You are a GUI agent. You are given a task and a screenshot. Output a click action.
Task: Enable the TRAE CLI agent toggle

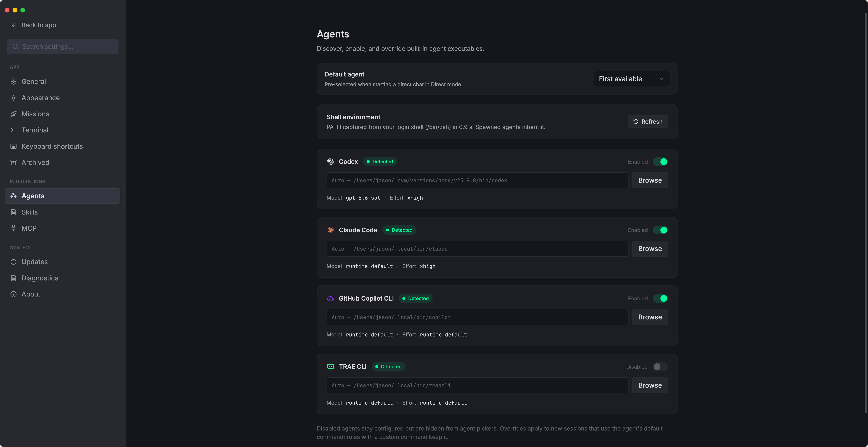660,367
